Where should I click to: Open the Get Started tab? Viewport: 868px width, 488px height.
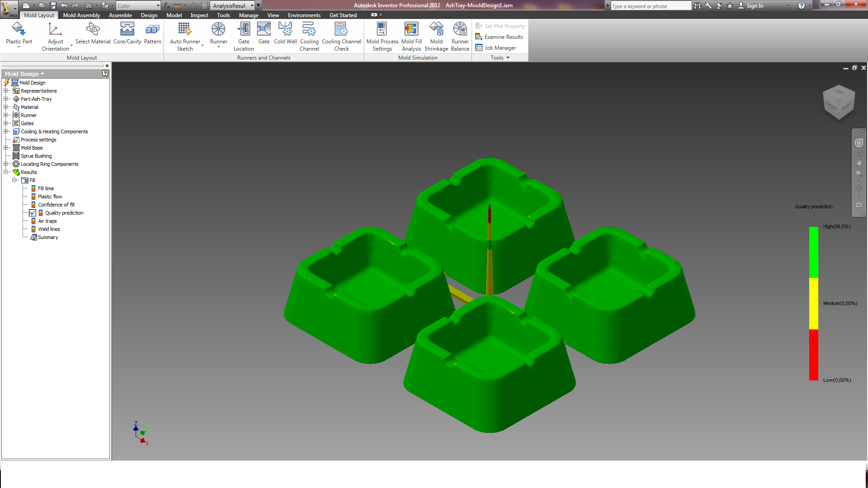[343, 15]
